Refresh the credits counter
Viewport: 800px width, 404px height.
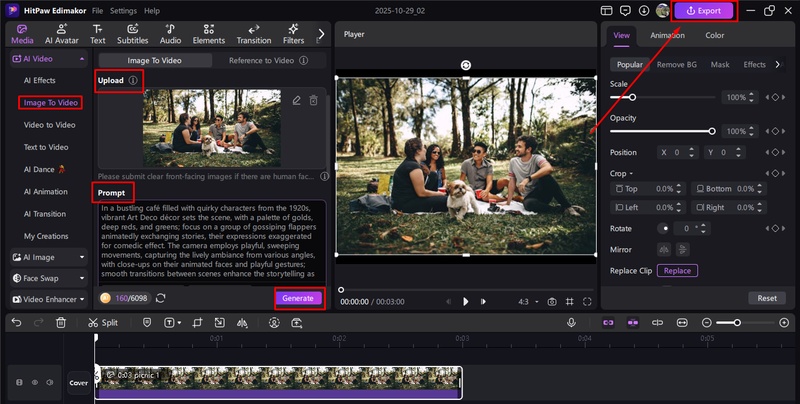[x=161, y=298]
